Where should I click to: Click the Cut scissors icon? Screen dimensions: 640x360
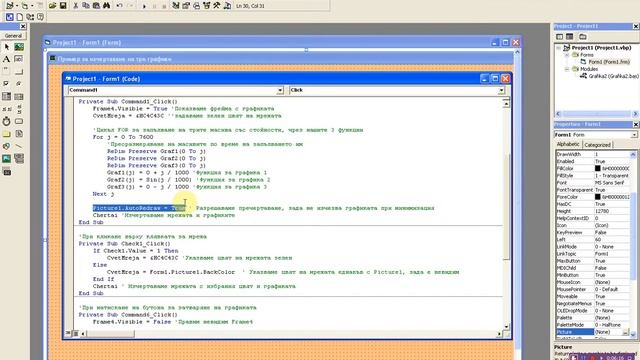(76, 6)
